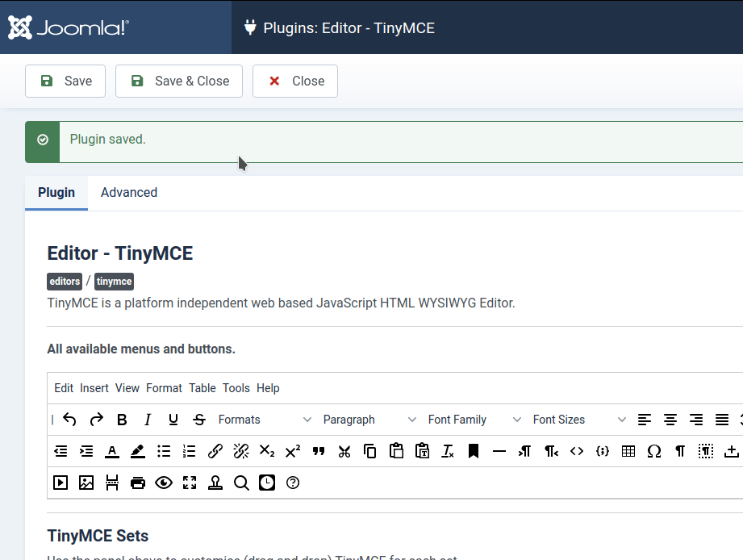
Task: Click the Find and replace magnifier icon
Action: (241, 483)
